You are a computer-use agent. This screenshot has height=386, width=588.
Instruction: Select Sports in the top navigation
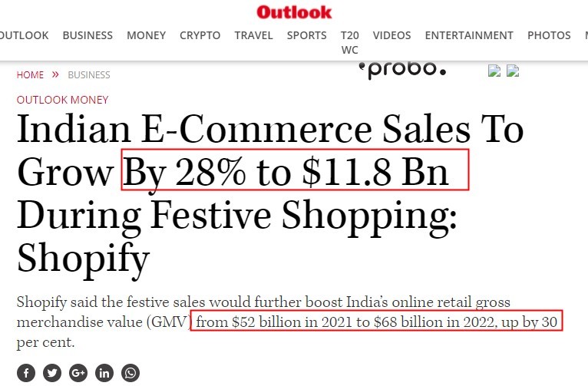click(x=306, y=35)
